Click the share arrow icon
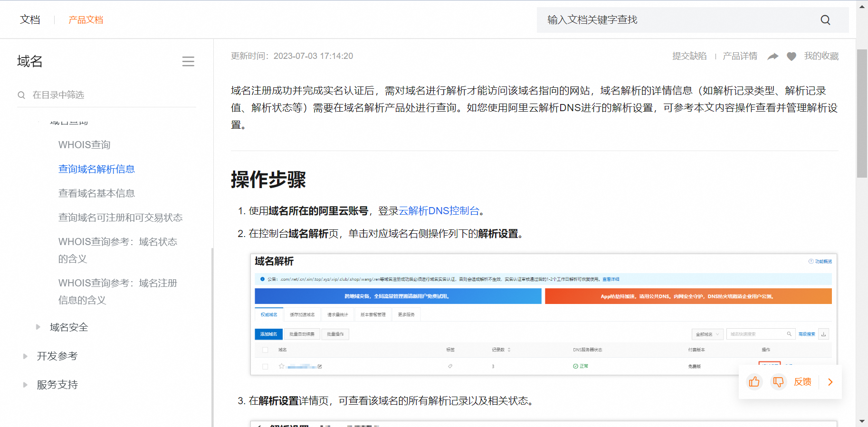The height and width of the screenshot is (427, 868). click(773, 57)
